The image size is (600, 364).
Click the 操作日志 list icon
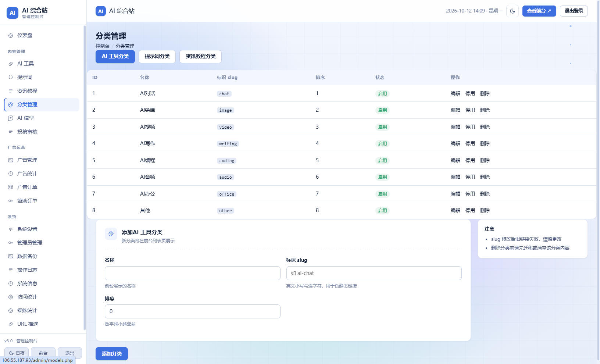[11, 270]
